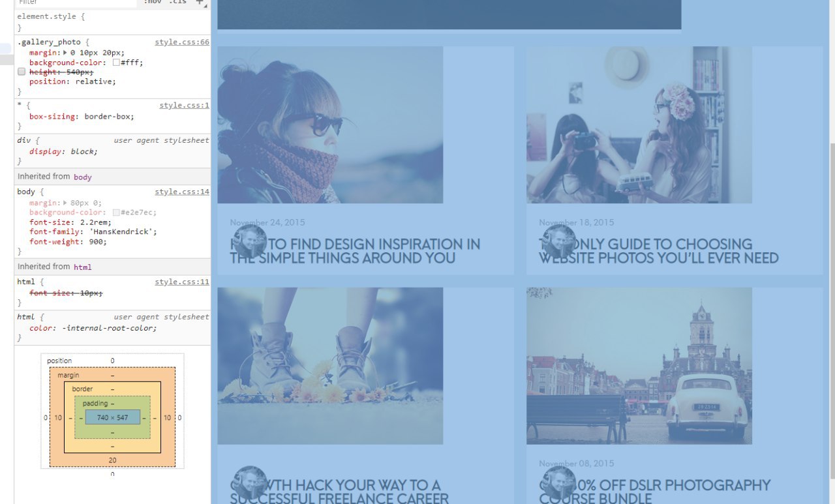Click the November 08, 2015 date
The height and width of the screenshot is (504, 835).
tap(577, 464)
